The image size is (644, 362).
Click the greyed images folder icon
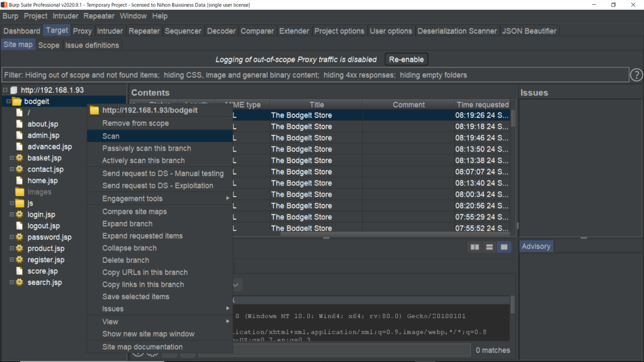[19, 191]
